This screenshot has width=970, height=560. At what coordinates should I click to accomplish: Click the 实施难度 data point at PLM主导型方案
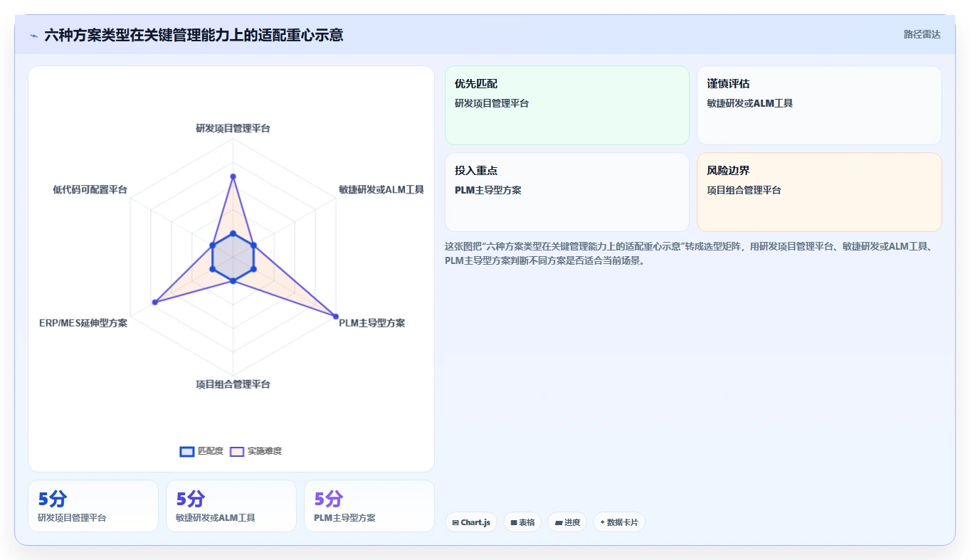point(335,316)
